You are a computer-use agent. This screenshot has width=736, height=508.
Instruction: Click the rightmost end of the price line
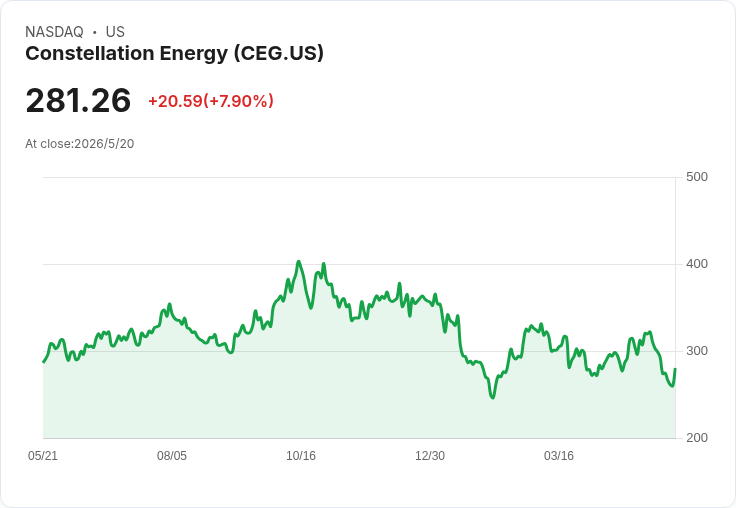tap(675, 369)
